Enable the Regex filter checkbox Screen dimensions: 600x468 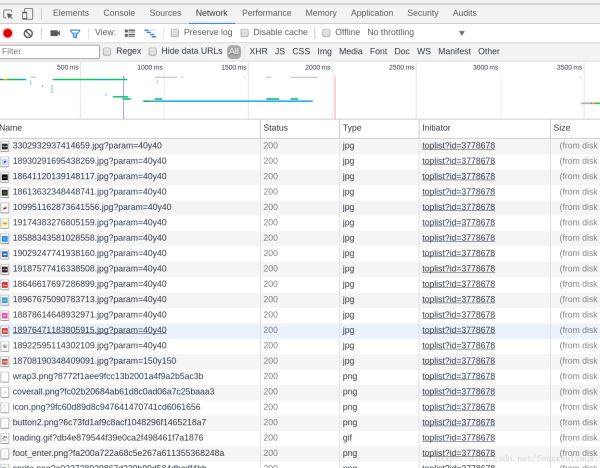[107, 52]
